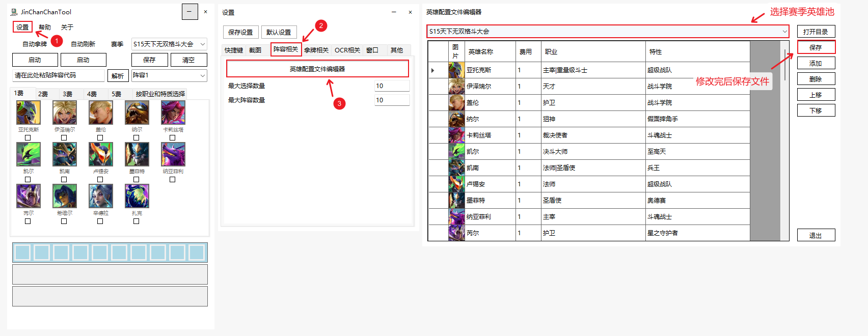This screenshot has width=868, height=336.
Task: Click the 删除 button in hero editor
Action: coord(816,79)
